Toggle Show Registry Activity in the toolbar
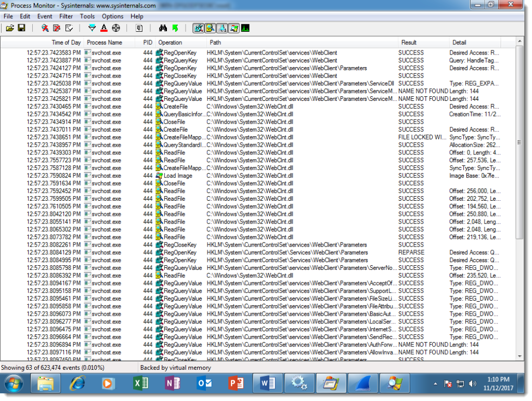532x401 pixels. pos(198,28)
